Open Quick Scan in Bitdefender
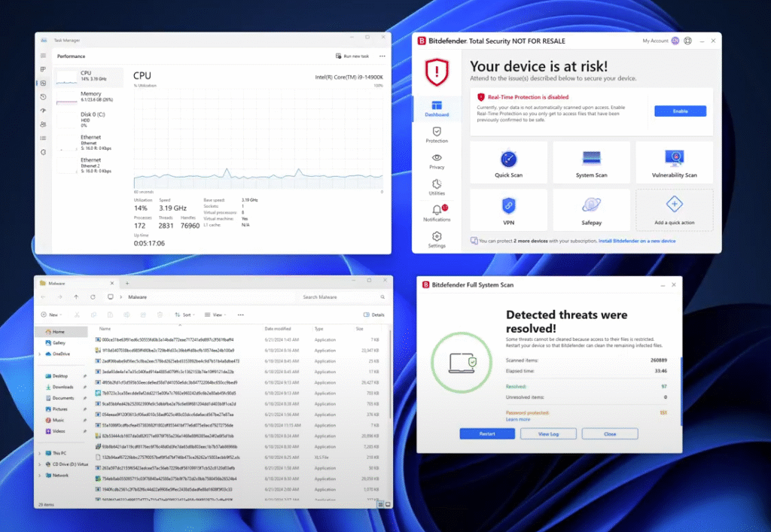771x532 pixels. click(509, 163)
